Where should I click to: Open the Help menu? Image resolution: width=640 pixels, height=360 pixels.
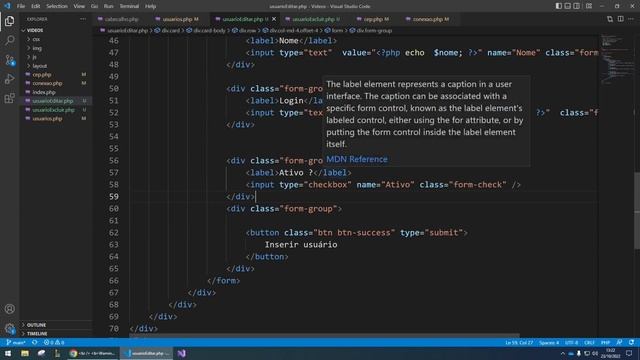click(150, 6)
